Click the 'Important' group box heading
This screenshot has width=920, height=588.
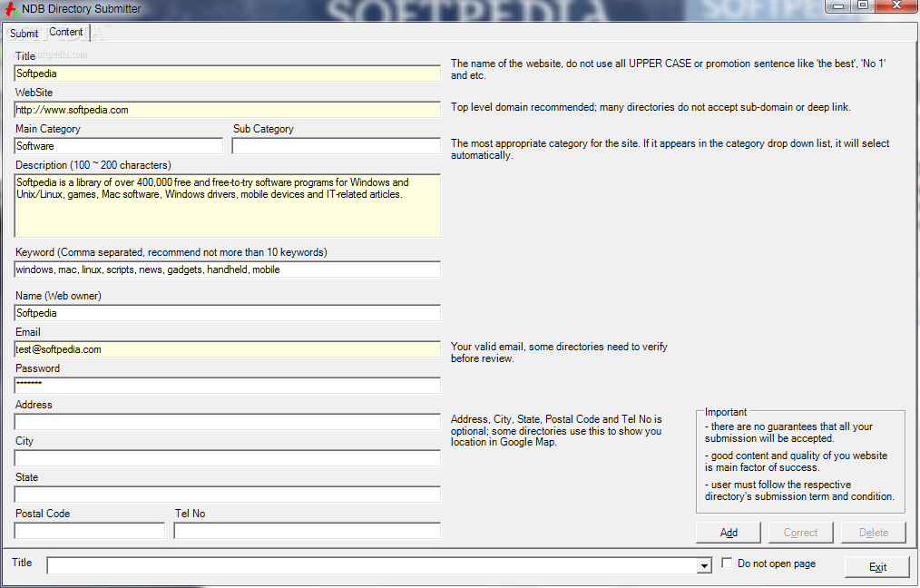point(726,412)
